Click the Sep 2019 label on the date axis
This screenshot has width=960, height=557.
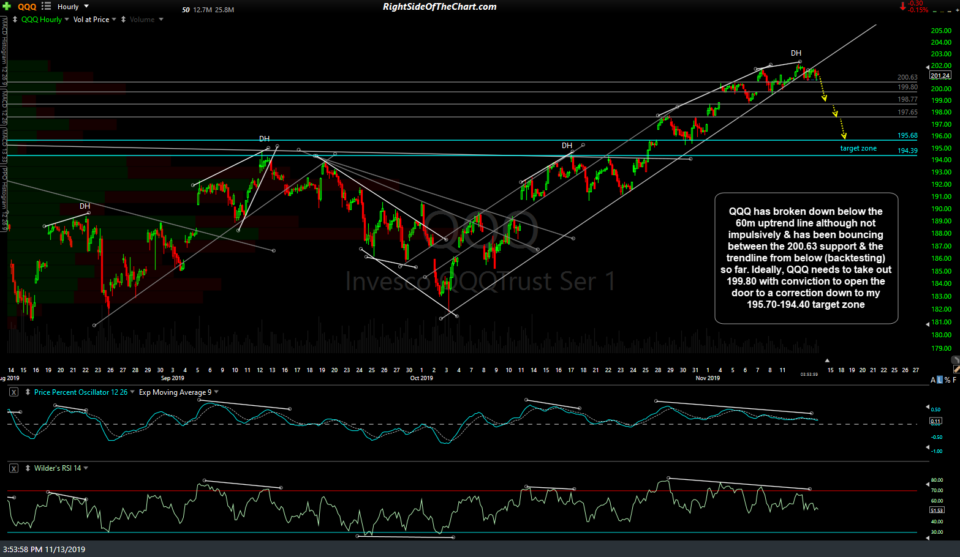172,378
